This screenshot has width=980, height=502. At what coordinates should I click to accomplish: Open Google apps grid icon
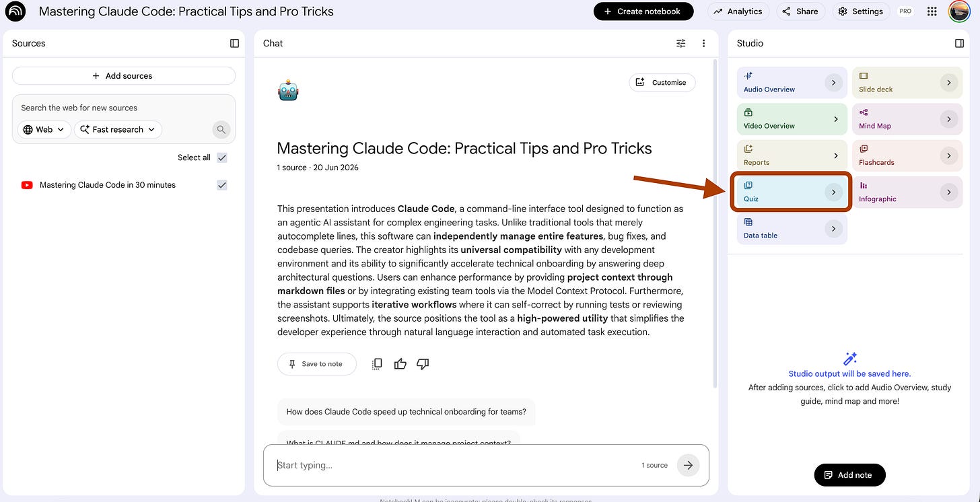(932, 11)
